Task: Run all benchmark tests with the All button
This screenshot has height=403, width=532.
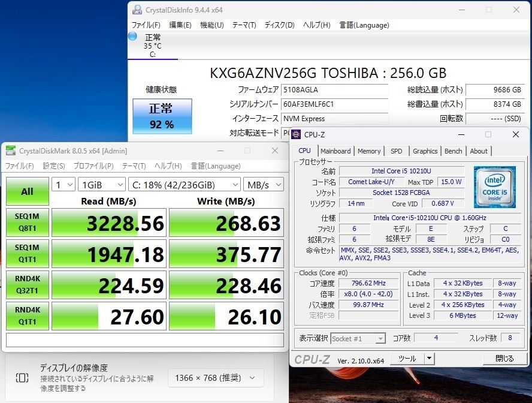Action: [27, 191]
